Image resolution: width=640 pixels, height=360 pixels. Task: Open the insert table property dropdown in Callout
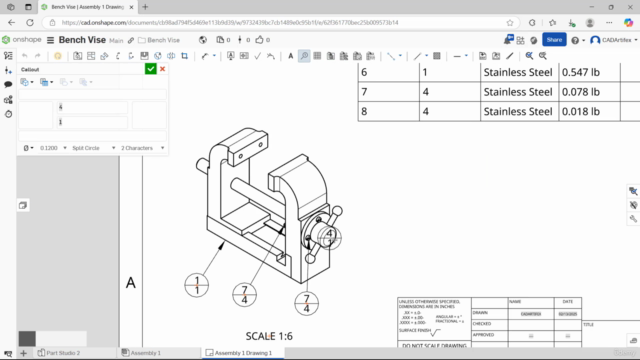47,82
